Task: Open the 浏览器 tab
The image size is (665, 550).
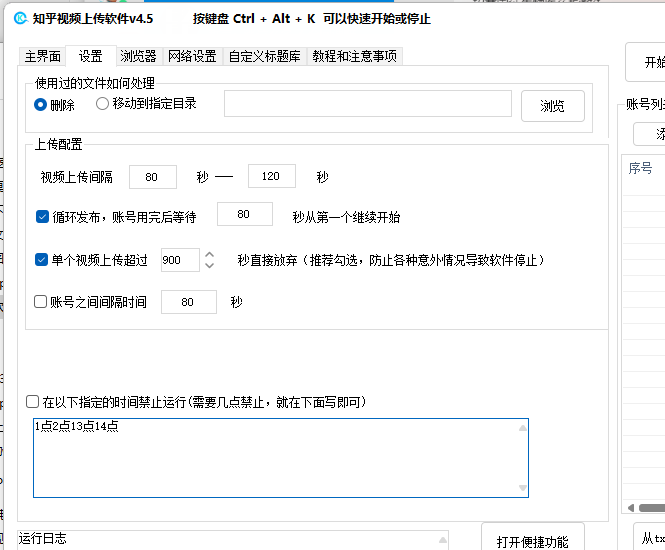Action: coord(138,56)
